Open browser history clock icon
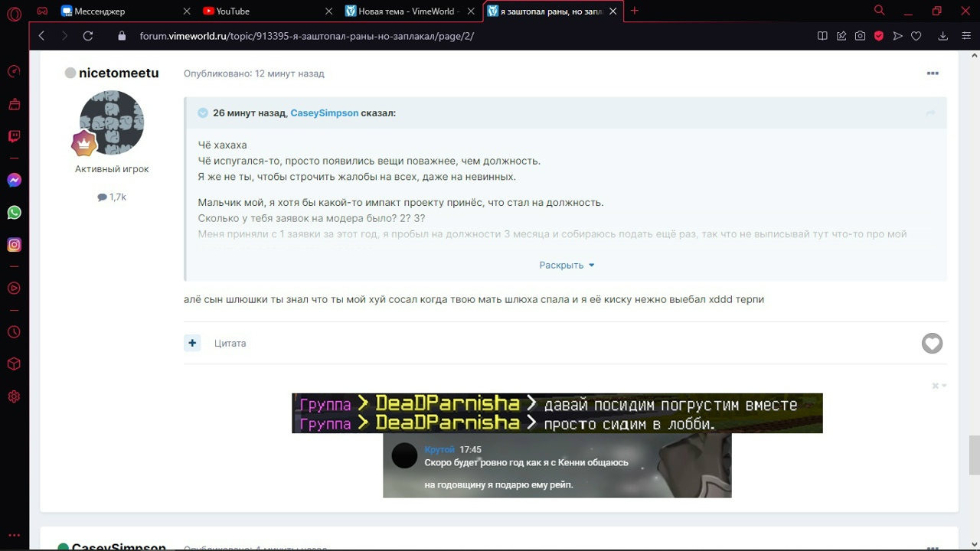This screenshot has width=980, height=551. coord(14,332)
